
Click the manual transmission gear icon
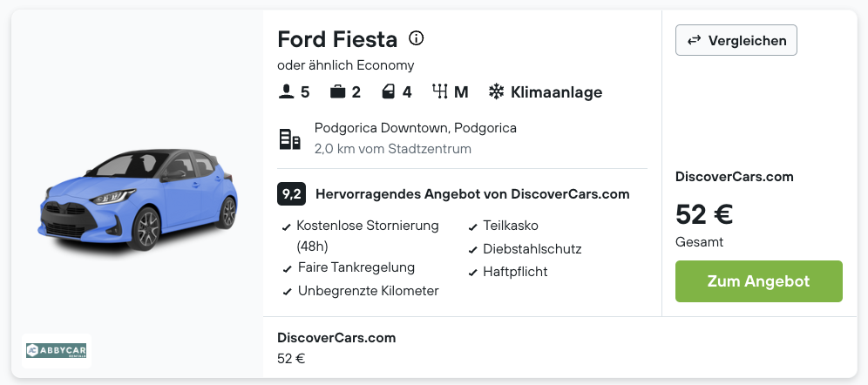coord(440,91)
